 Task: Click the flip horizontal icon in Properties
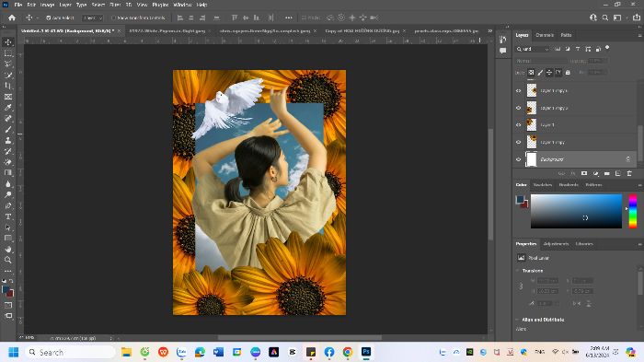click(577, 303)
